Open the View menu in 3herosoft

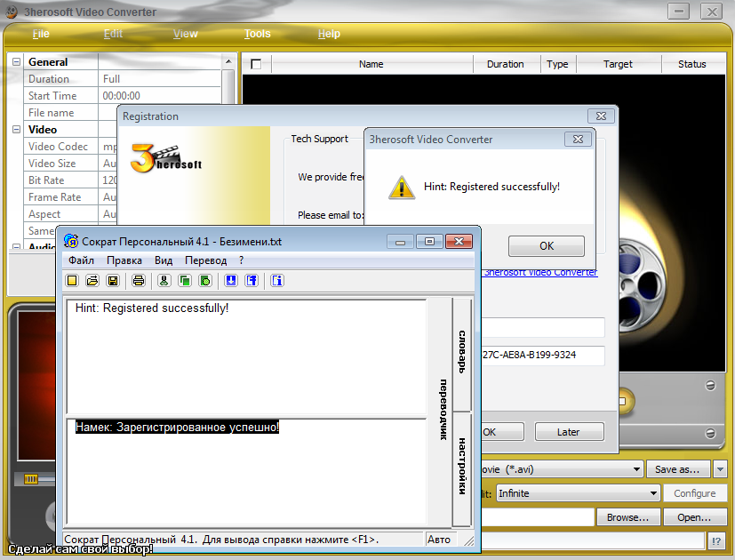[x=185, y=34]
